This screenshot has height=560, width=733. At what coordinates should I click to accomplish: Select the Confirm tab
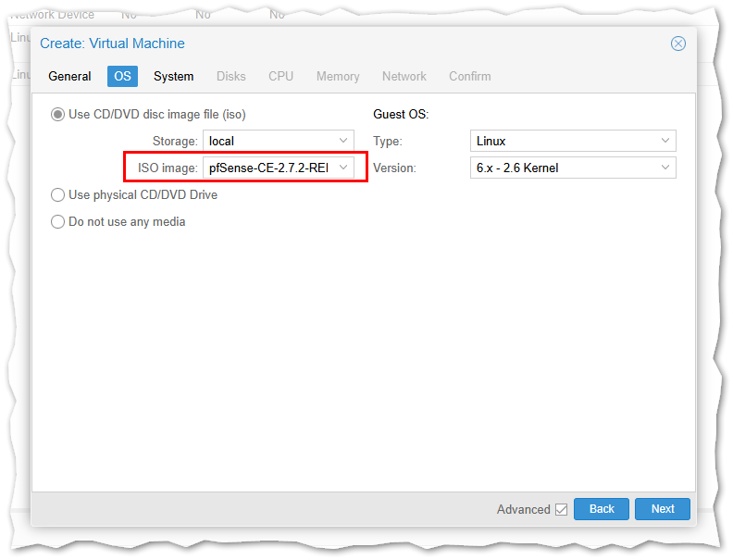470,76
